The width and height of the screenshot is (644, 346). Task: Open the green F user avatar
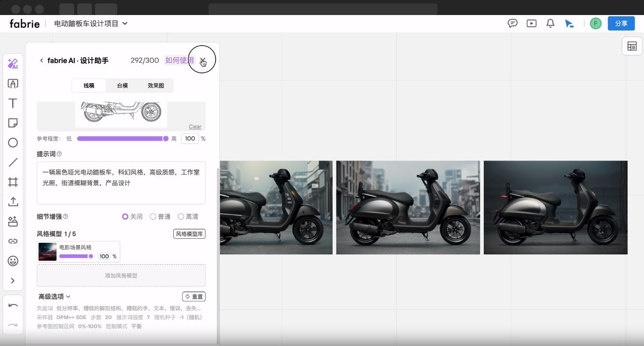coord(596,23)
